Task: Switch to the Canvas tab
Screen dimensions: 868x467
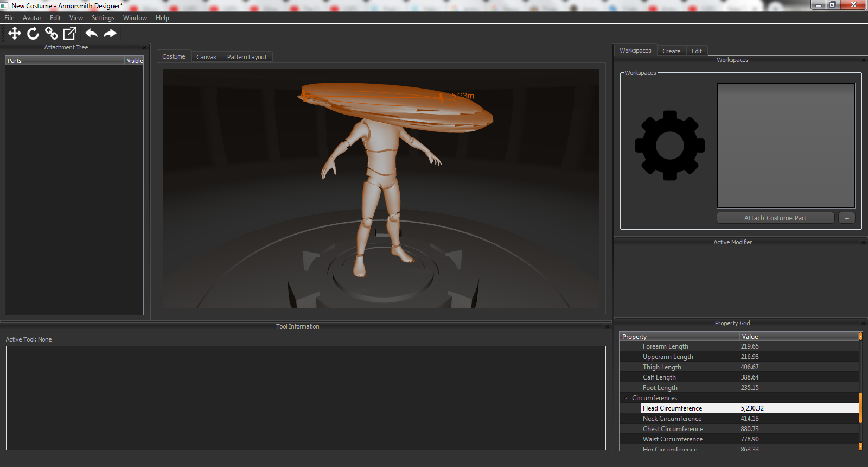Action: pos(206,57)
